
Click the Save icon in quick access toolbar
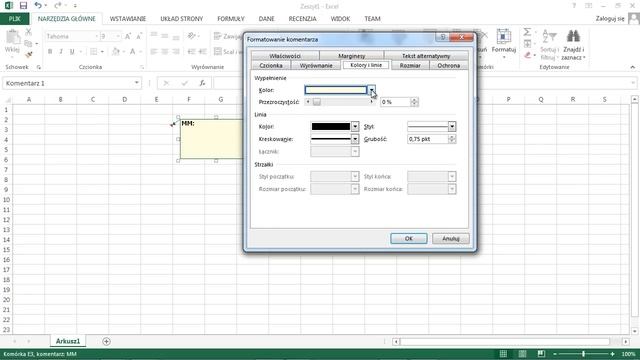point(23,6)
